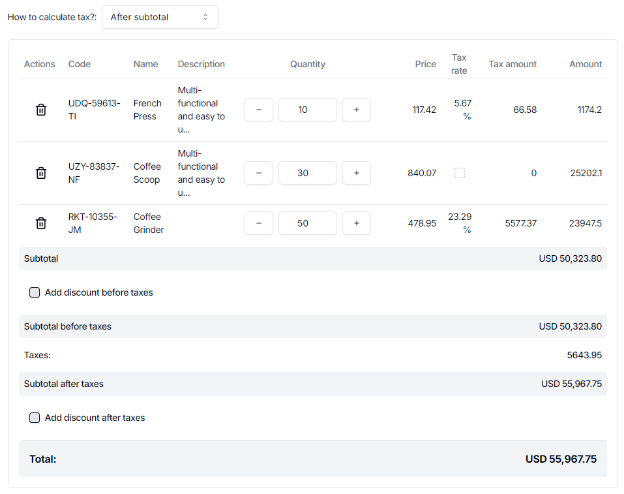
Task: Click the Coffee Grinder 23.29% tax rate
Action: tap(460, 223)
